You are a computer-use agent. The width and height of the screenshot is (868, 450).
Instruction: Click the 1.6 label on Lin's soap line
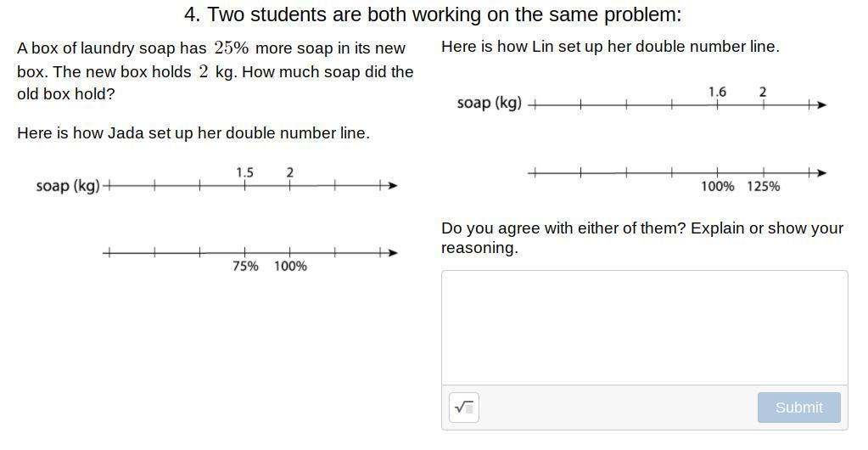click(x=717, y=92)
